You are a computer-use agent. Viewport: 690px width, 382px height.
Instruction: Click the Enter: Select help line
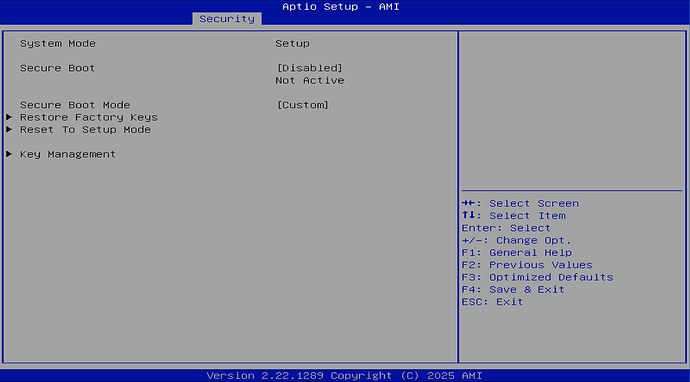pos(506,228)
